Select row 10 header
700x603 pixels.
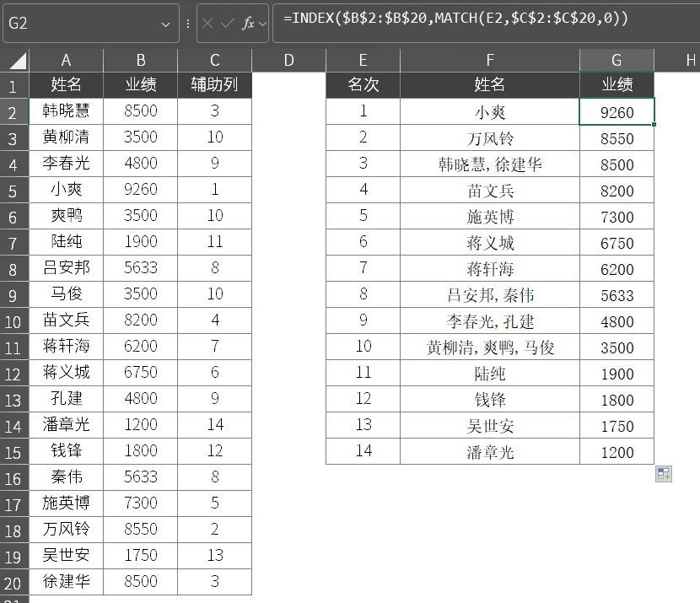coord(13,321)
